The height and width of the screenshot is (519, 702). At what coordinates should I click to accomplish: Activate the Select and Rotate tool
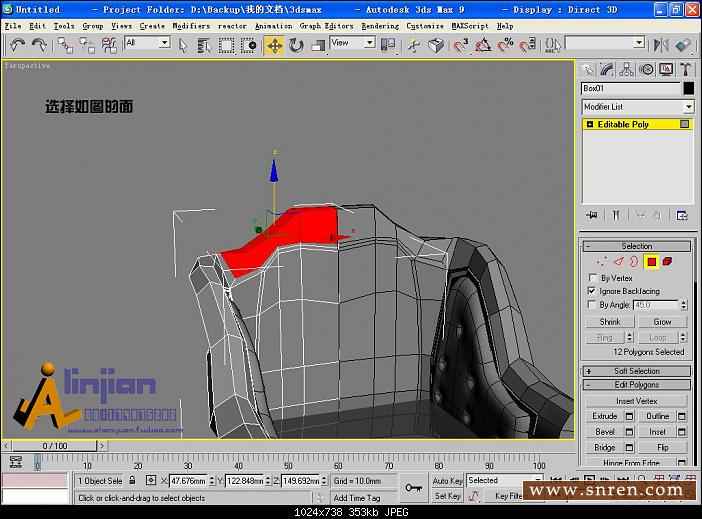(x=296, y=45)
